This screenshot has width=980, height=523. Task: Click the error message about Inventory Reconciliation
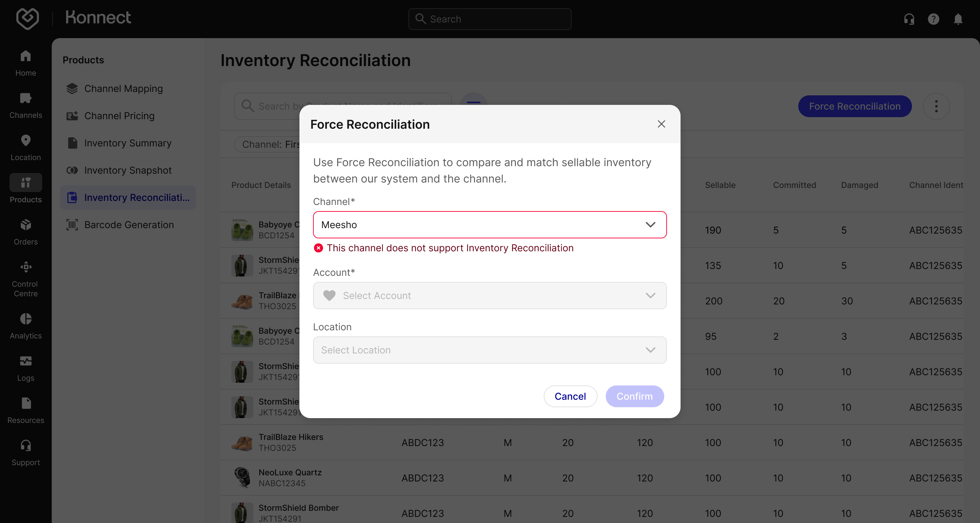click(450, 248)
